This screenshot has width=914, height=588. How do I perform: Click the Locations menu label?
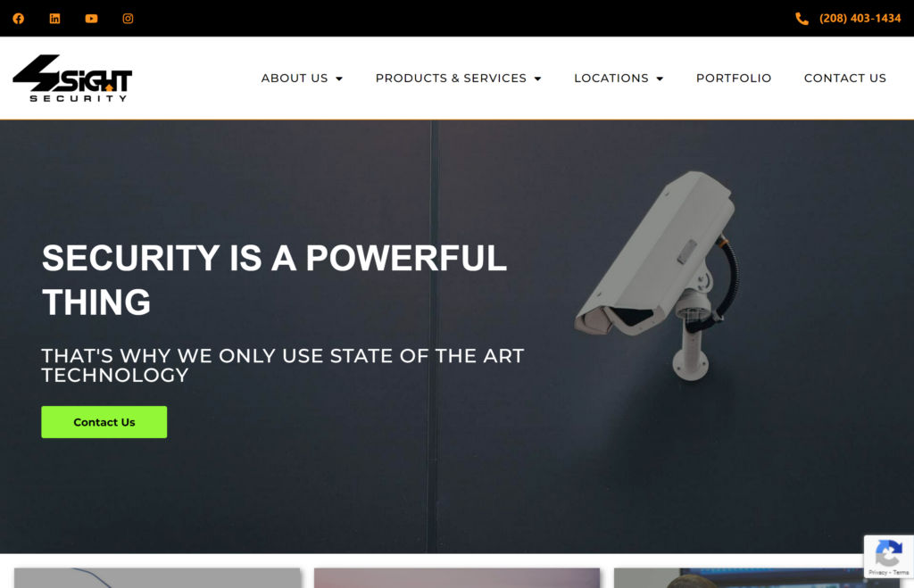click(611, 79)
